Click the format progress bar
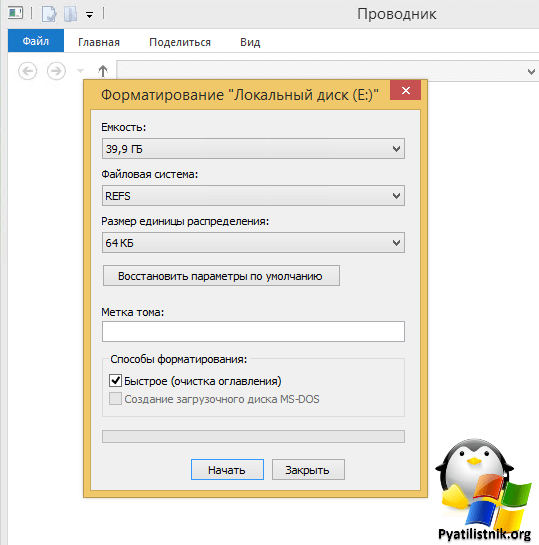This screenshot has width=539, height=545. pyautogui.click(x=253, y=437)
